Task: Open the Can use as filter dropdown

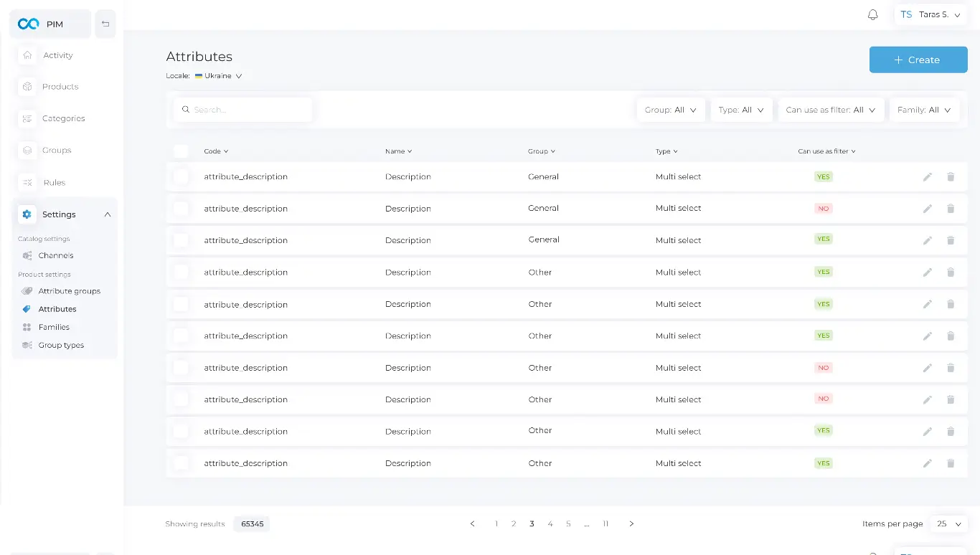Action: click(830, 110)
